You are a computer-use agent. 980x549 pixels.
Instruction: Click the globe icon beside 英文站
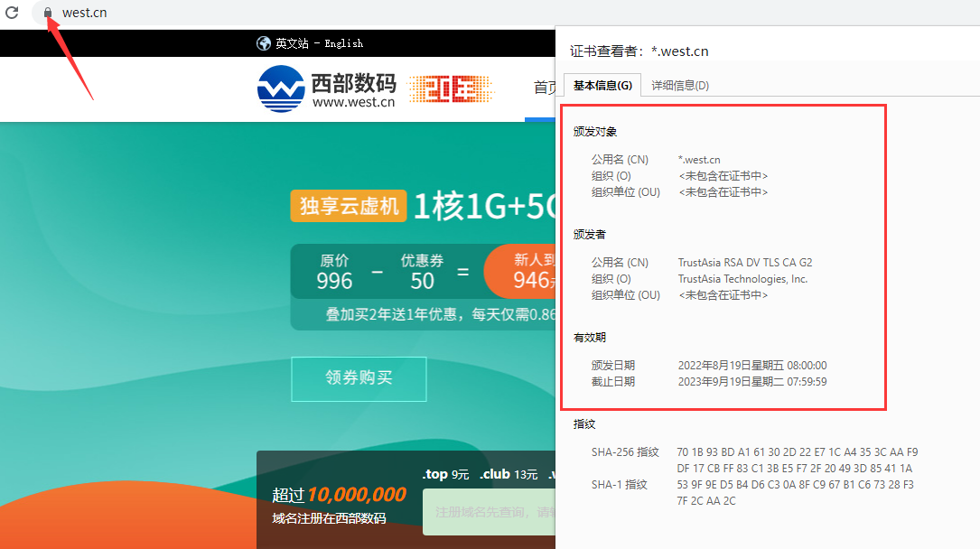[x=264, y=43]
